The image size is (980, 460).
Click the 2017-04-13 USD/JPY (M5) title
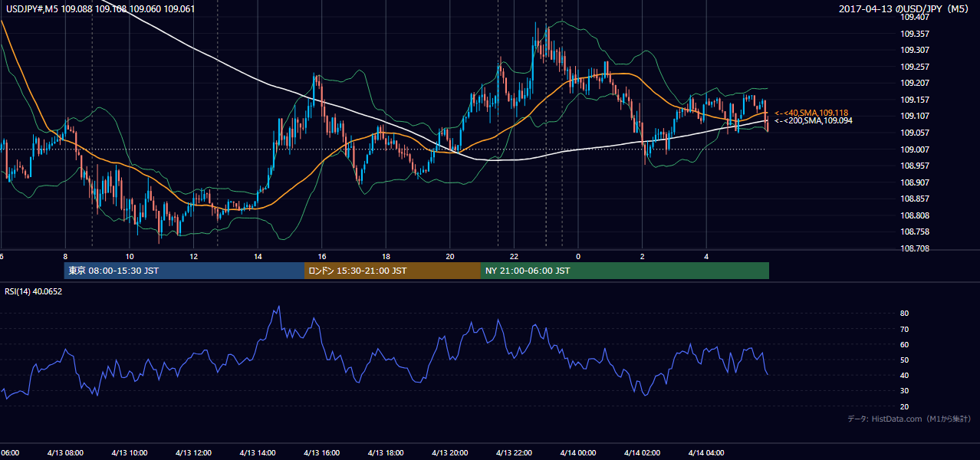coord(905,9)
